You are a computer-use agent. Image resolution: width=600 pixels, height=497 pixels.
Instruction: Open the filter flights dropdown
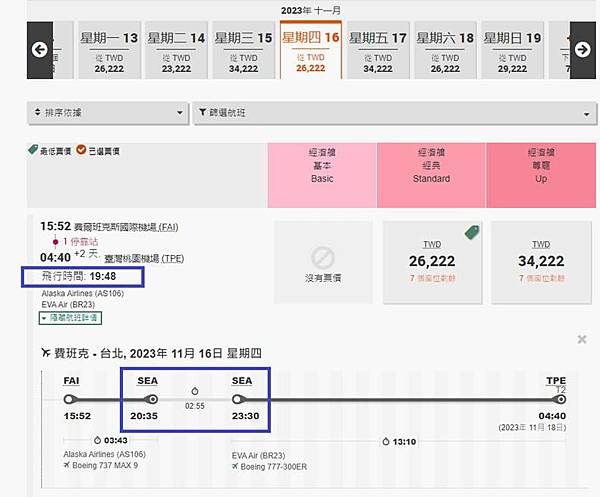tap(395, 113)
